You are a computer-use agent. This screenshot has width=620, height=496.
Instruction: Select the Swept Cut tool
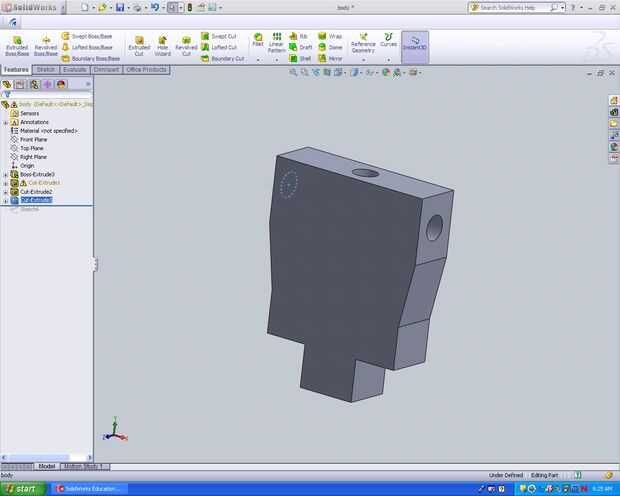click(219, 36)
